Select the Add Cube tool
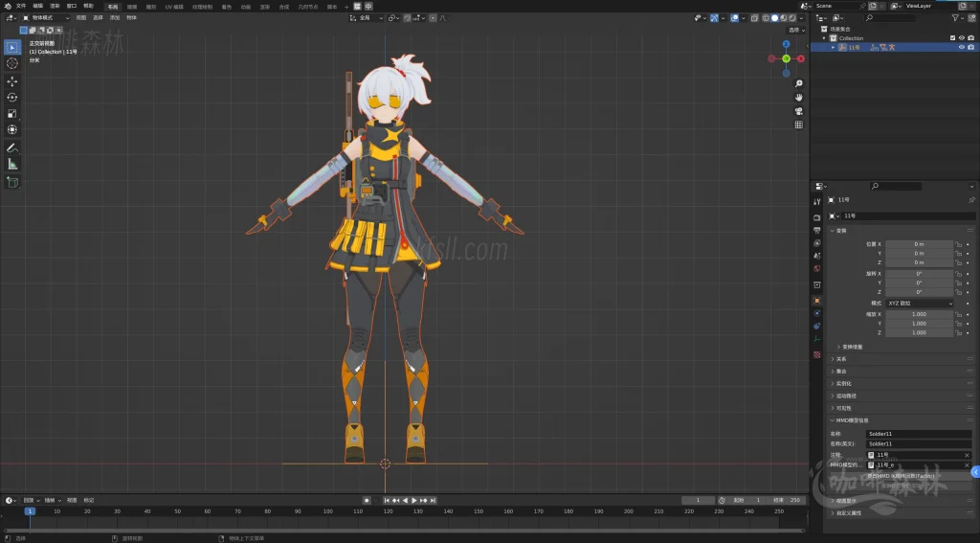This screenshot has height=543, width=980. pyautogui.click(x=11, y=182)
